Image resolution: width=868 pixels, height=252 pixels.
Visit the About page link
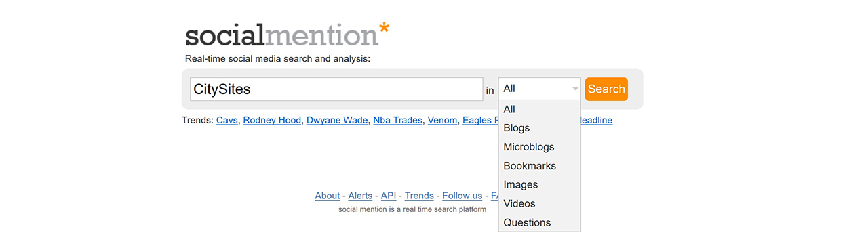click(327, 196)
